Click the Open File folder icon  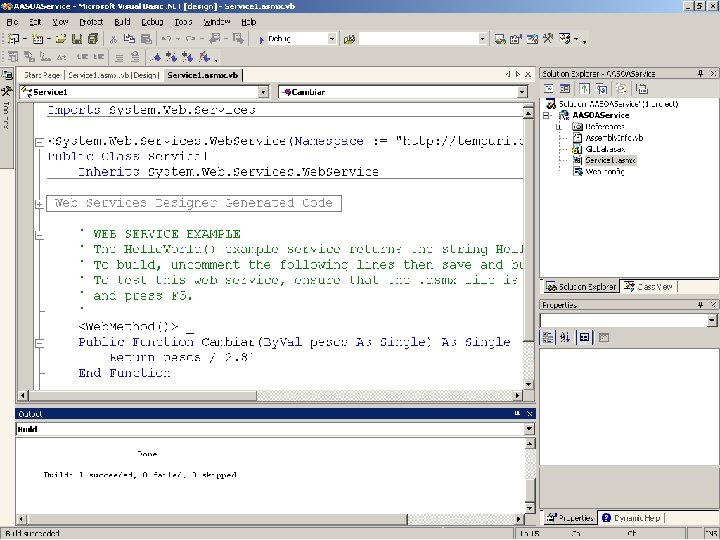click(61, 39)
